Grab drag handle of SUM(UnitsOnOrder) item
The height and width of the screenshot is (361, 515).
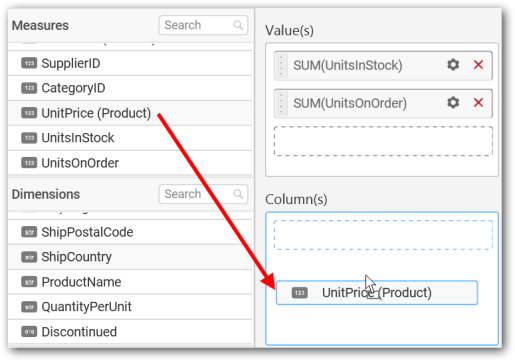tap(281, 103)
